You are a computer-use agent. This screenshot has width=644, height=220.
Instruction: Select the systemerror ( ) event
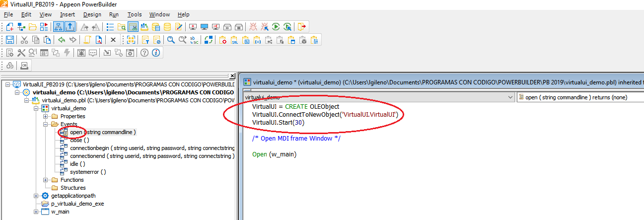point(88,172)
